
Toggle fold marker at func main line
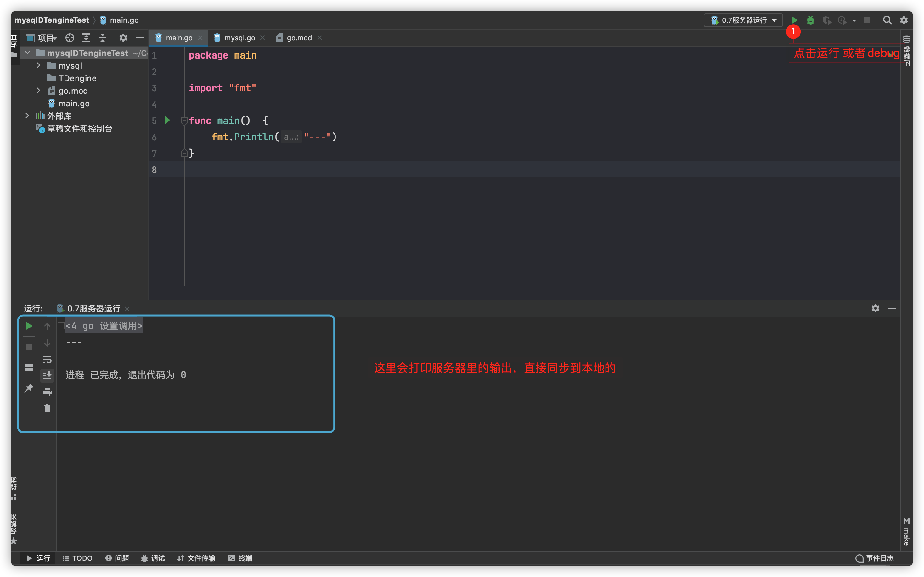pyautogui.click(x=184, y=121)
